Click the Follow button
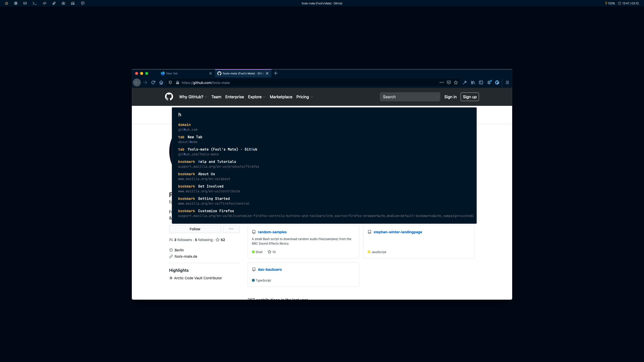The width and height of the screenshot is (644, 362). point(195,229)
